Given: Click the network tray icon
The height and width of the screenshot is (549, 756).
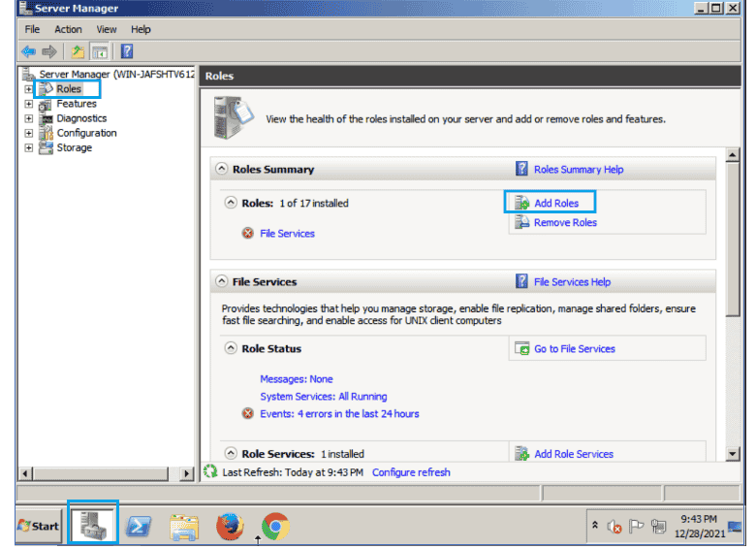Looking at the screenshot, I should click(659, 526).
